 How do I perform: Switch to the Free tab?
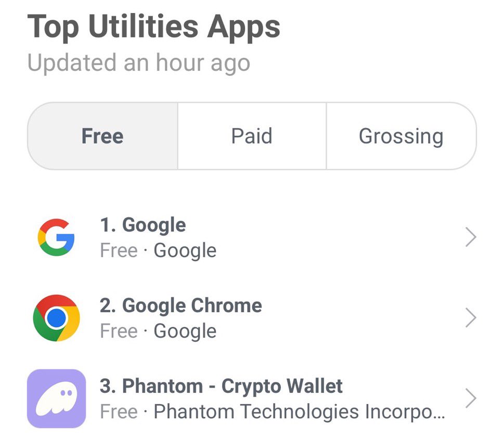pyautogui.click(x=102, y=136)
